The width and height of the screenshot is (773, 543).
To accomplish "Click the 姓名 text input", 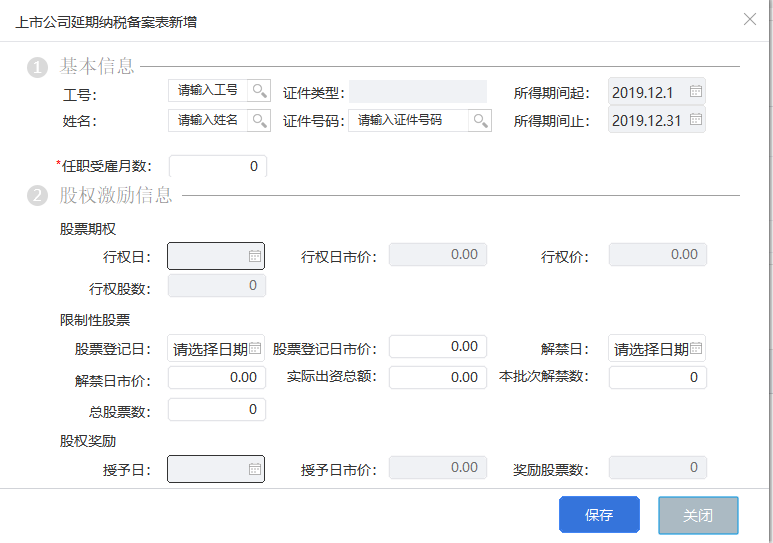I will click(x=208, y=121).
